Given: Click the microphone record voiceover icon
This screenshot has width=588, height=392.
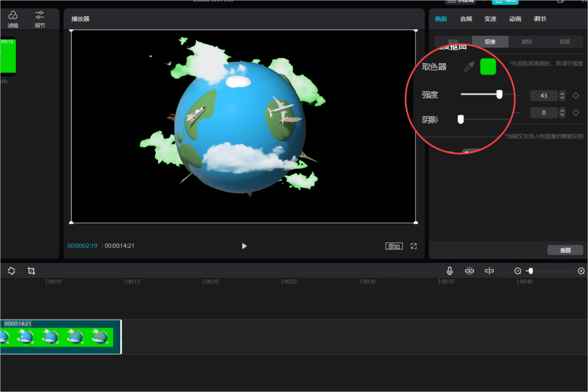Looking at the screenshot, I should click(x=450, y=271).
